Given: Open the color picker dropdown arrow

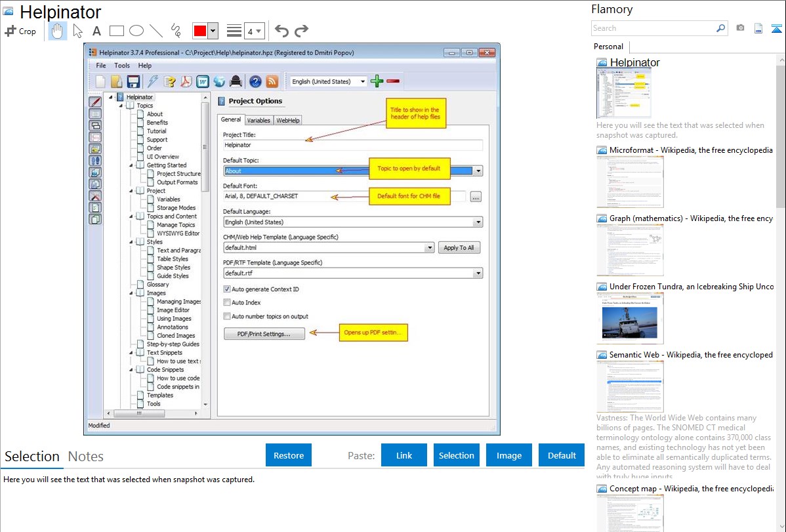Looking at the screenshot, I should pyautogui.click(x=213, y=31).
